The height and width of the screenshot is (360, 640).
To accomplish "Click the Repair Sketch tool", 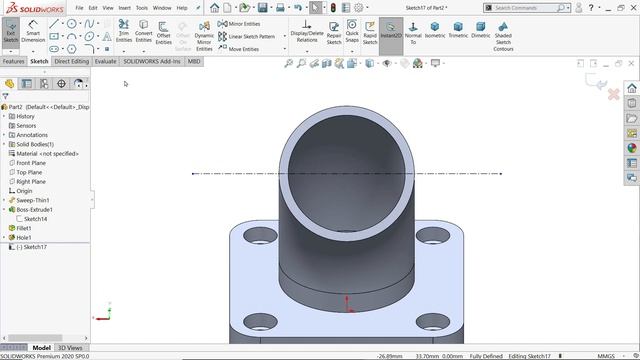I will pos(334,33).
